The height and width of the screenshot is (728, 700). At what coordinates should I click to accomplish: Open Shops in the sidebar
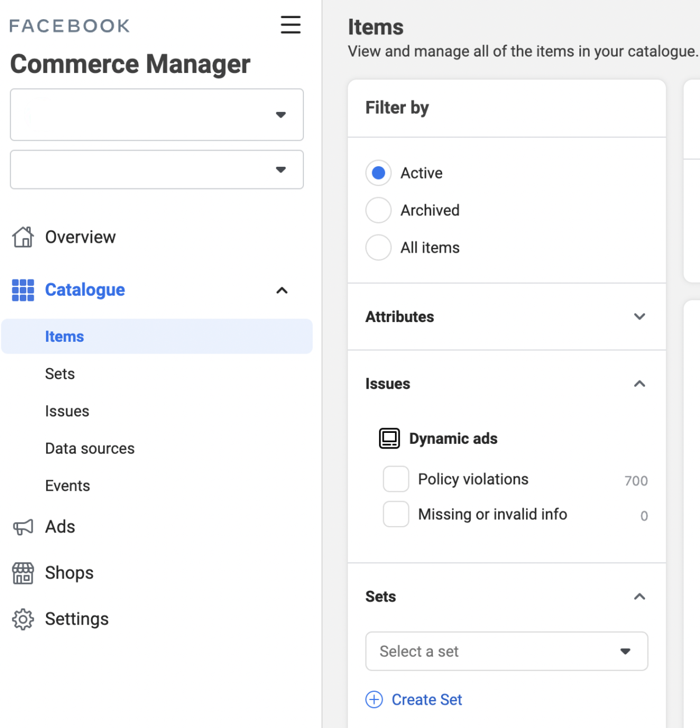pos(69,573)
